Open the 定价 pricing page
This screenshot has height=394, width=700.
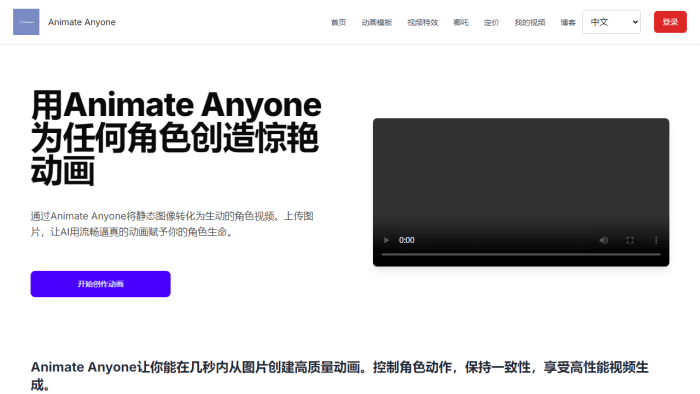pyautogui.click(x=492, y=22)
